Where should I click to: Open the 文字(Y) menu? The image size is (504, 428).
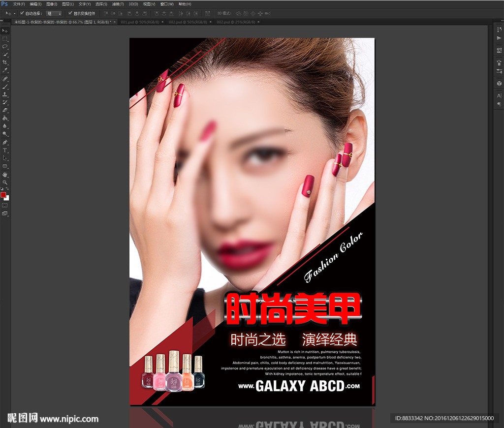(85, 4)
